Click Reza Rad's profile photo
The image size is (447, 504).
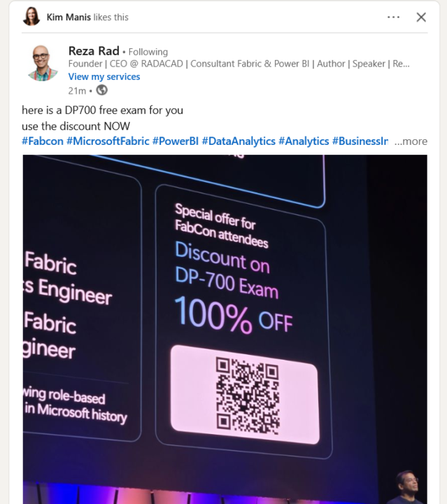click(x=43, y=63)
